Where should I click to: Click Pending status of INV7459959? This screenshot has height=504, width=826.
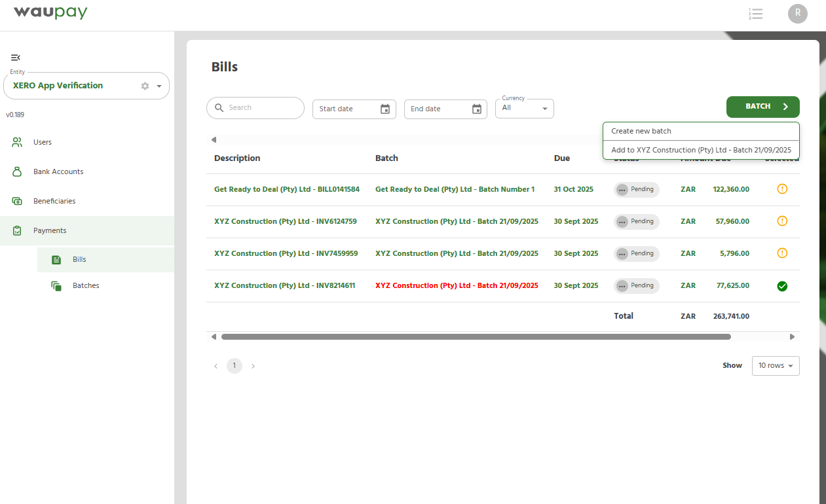tap(637, 253)
